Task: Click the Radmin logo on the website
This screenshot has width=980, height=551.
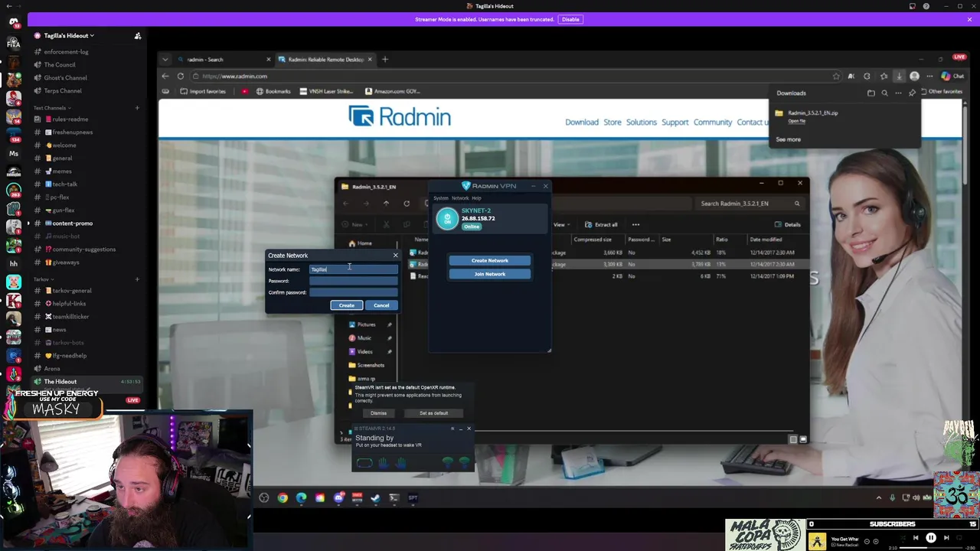Action: 400,116
